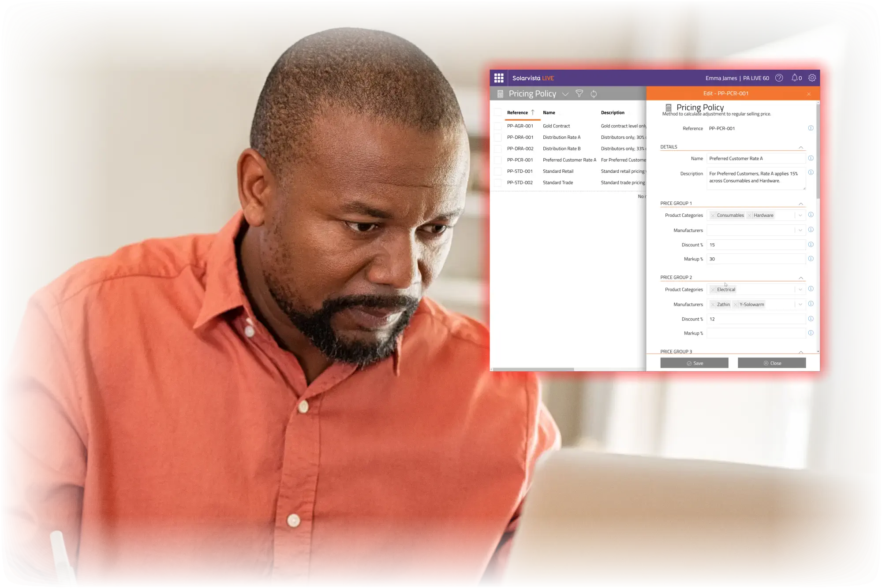Open the app launcher grid icon
Image resolution: width=882 pixels, height=588 pixels.
coord(499,78)
